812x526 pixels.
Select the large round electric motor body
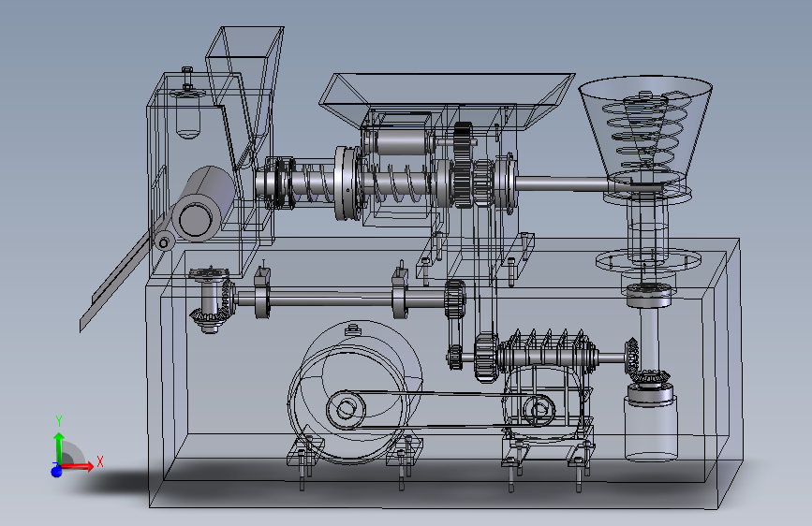[x=355, y=392]
